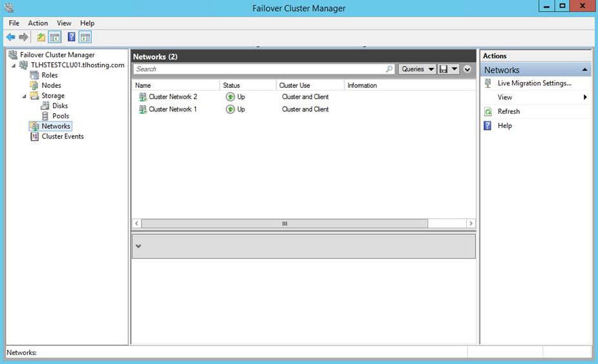Toggle the Show/Hide Action Pane button
Screen dimensions: 598x364
point(85,37)
